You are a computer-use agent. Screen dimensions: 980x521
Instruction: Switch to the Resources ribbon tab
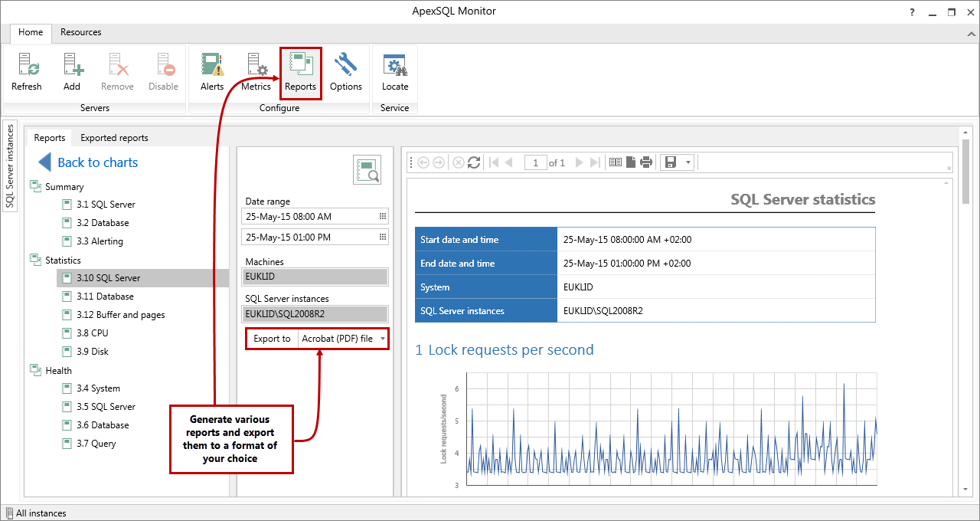click(81, 32)
